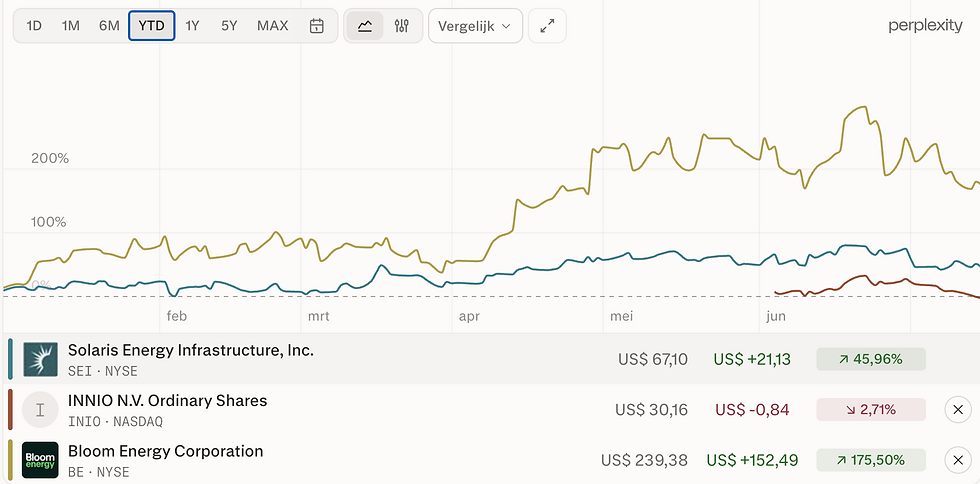The width and height of the screenshot is (980, 484).
Task: Remove INNIO N.V. from comparison
Action: point(958,410)
